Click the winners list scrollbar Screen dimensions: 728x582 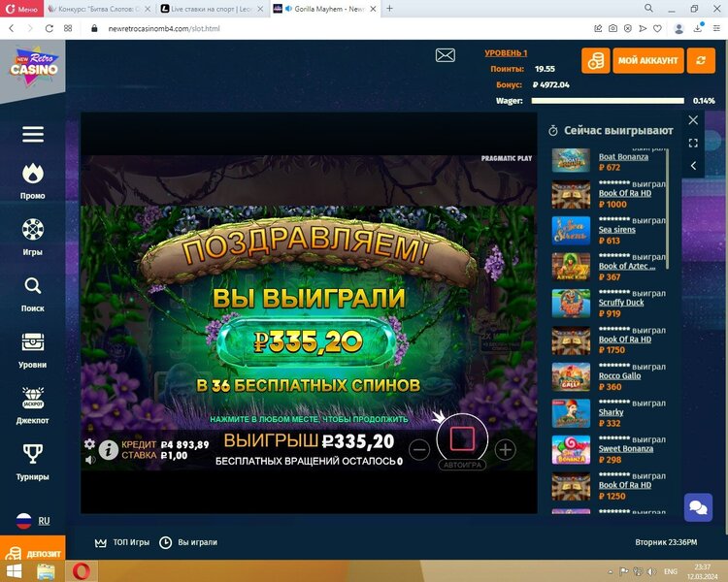tap(668, 209)
